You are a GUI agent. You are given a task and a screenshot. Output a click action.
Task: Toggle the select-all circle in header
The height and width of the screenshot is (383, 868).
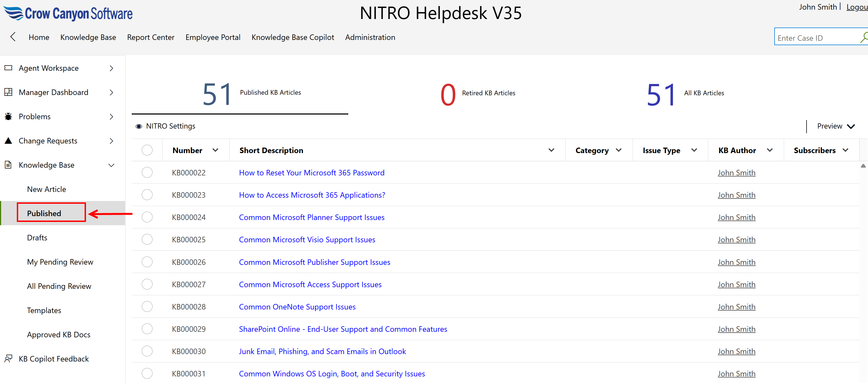pos(147,150)
